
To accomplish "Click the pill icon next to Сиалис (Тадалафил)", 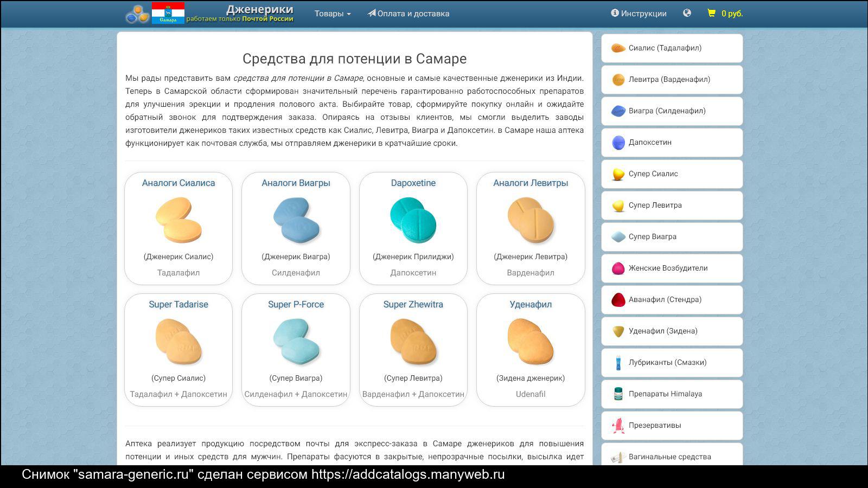I will click(x=618, y=48).
